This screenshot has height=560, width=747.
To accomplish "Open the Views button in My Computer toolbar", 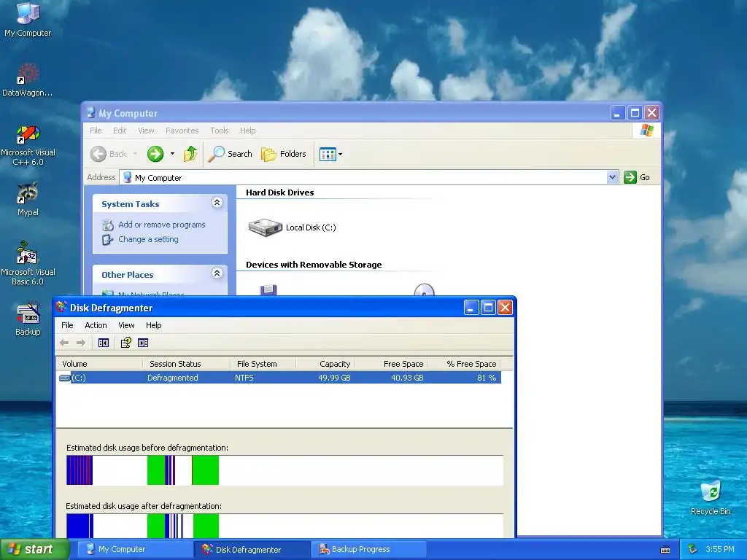I will tap(330, 155).
